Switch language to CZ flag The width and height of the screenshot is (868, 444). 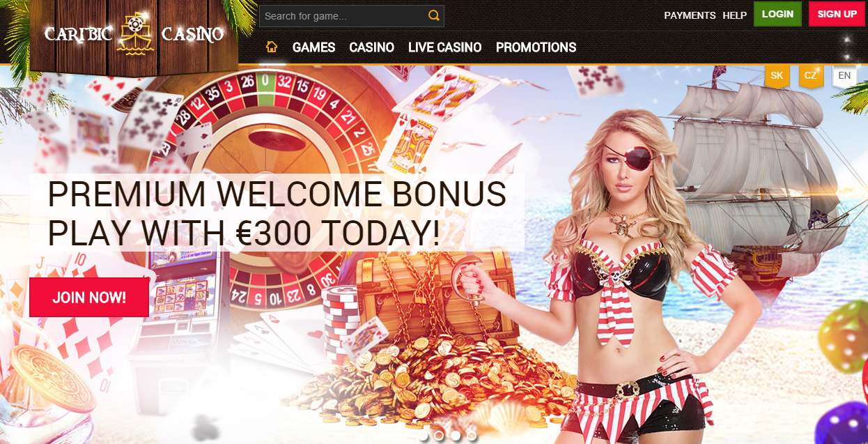tap(811, 76)
